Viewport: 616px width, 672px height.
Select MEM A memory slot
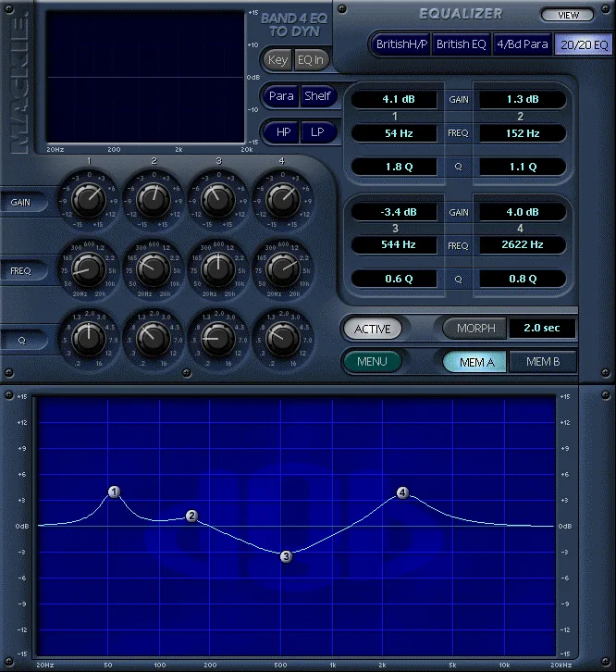pyautogui.click(x=476, y=362)
